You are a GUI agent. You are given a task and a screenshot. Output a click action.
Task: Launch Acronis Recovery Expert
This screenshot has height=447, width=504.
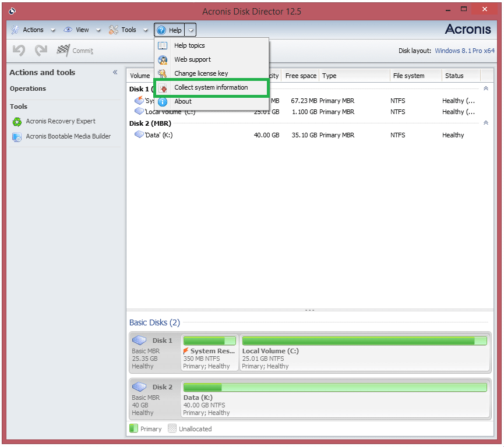point(61,122)
